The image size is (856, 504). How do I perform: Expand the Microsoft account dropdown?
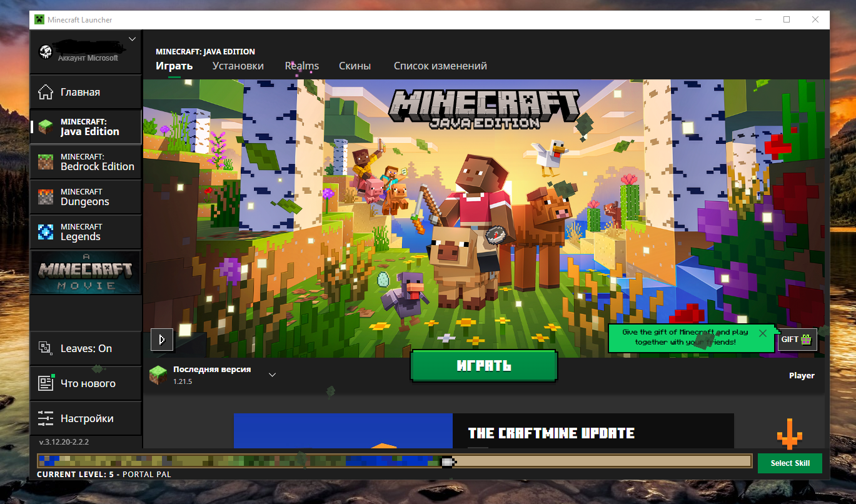(132, 39)
